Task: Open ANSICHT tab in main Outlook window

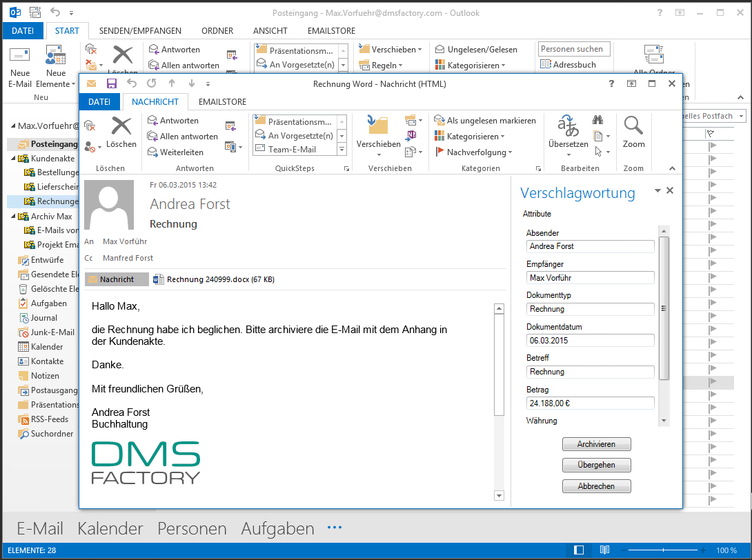Action: pyautogui.click(x=270, y=30)
